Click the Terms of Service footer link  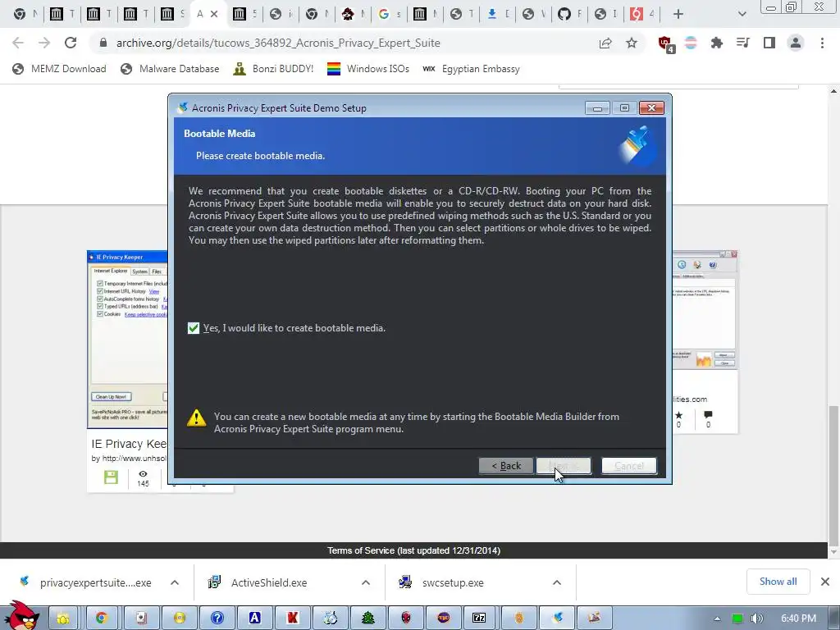click(413, 550)
